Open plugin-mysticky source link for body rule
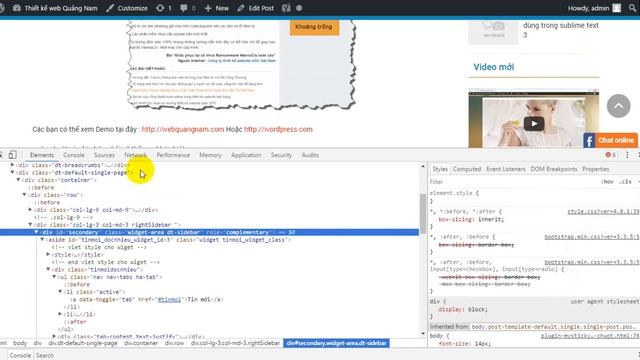This screenshot has height=360, width=640. (x=590, y=336)
